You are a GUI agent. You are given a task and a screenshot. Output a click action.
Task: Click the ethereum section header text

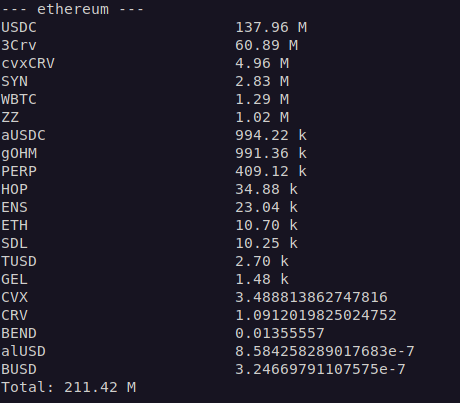click(x=72, y=9)
